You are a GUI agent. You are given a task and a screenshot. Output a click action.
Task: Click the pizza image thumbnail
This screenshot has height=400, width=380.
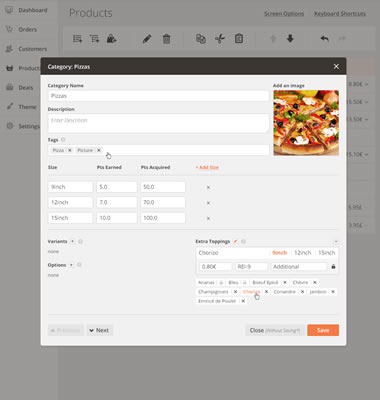306,123
